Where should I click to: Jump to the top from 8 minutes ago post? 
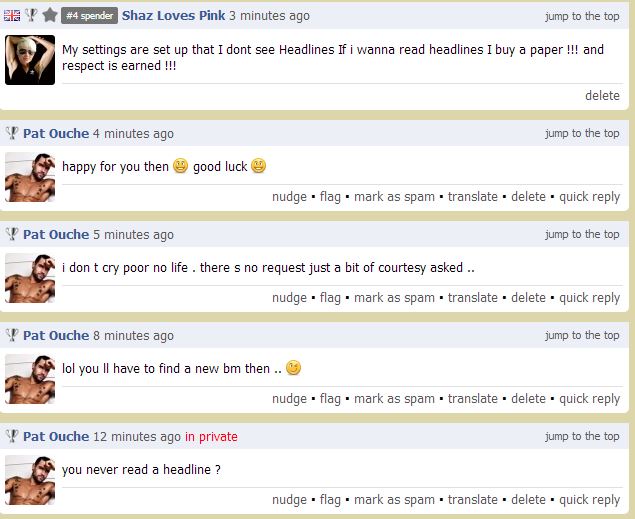point(582,335)
